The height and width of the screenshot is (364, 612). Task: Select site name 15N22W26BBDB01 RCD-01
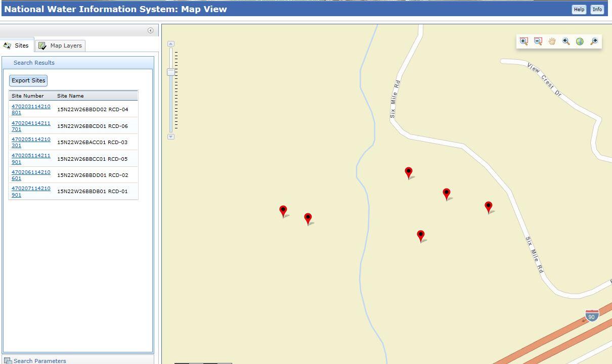pos(93,191)
